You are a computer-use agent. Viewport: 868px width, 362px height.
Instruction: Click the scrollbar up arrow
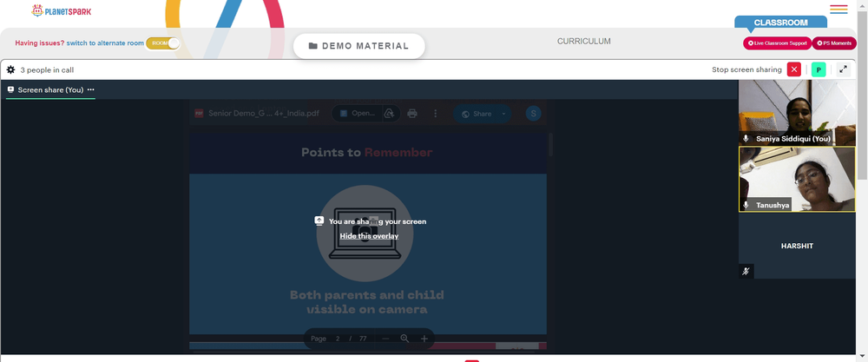tap(863, 3)
